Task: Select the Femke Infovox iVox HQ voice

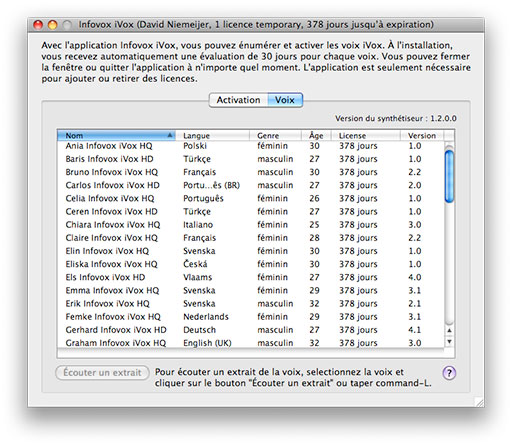Action: 251,317
